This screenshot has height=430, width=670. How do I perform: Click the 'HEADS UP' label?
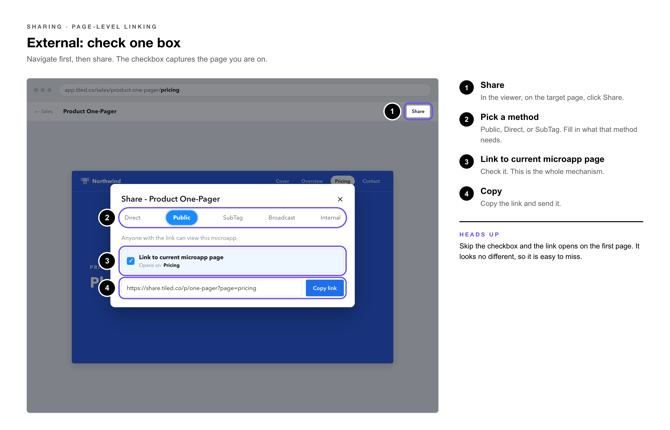[x=479, y=235]
